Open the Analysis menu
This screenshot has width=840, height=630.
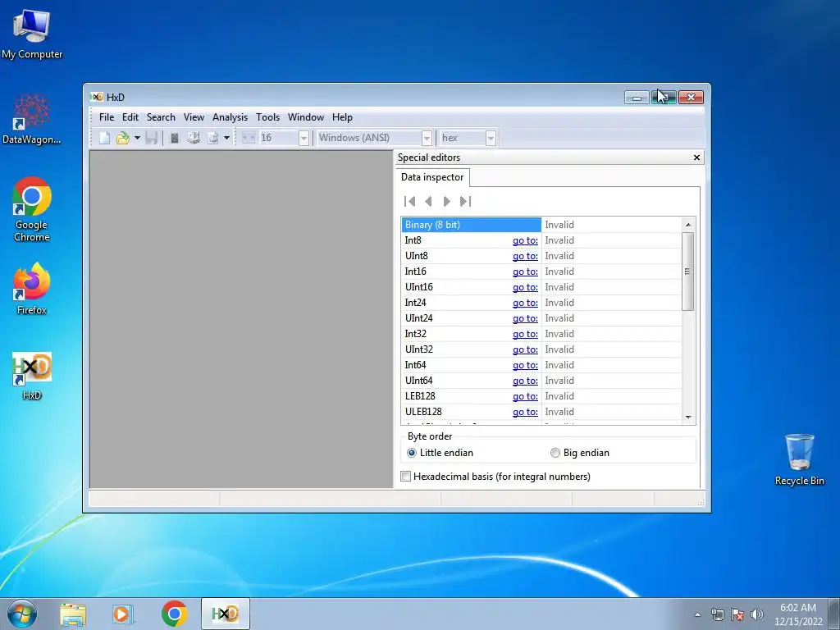click(x=230, y=117)
